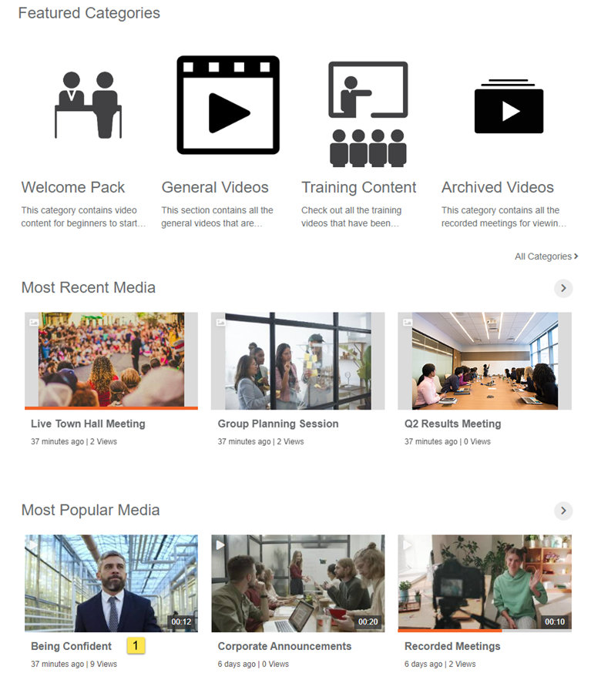
Task: Open the Recorded Meetings video thumbnail
Action: 485,582
